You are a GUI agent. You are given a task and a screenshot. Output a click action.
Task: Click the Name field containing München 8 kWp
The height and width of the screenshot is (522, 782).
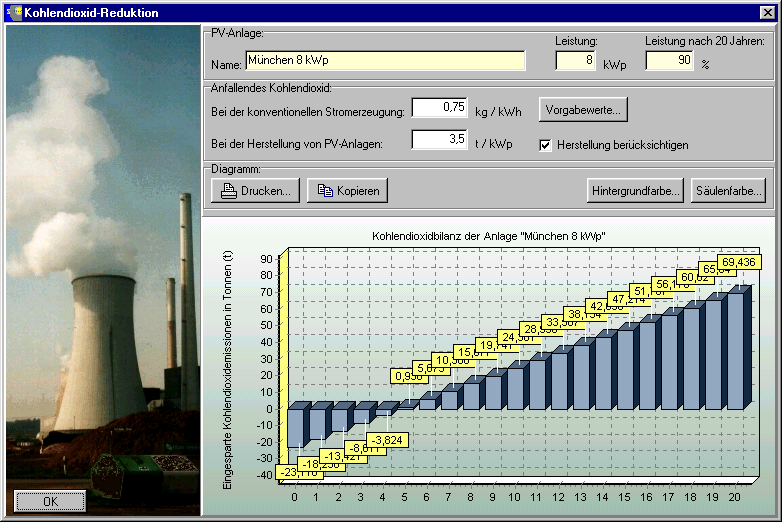coord(384,61)
